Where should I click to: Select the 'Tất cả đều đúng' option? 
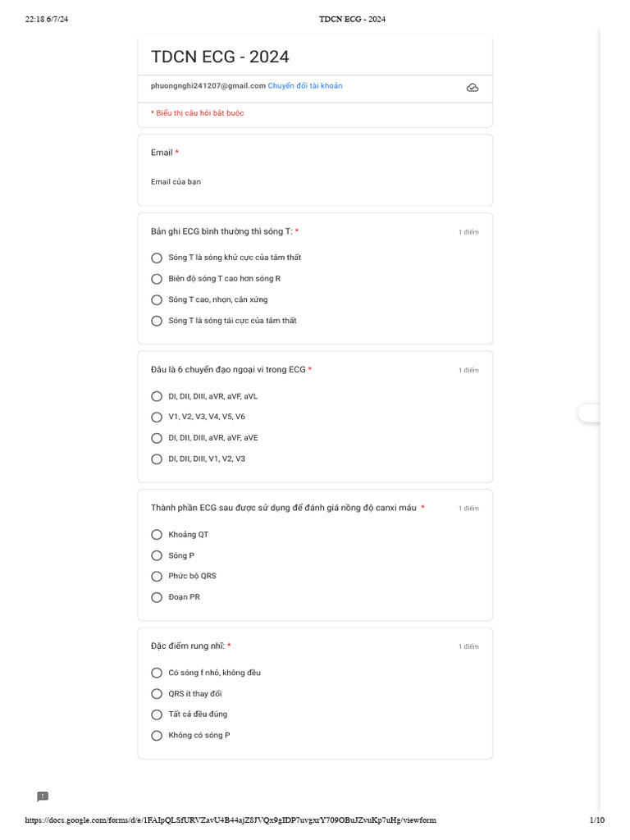tap(157, 714)
